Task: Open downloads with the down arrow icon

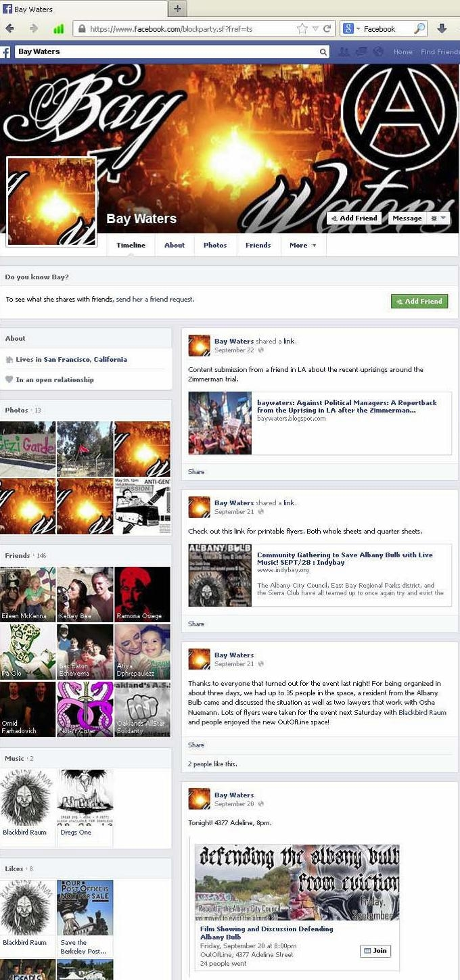Action: click(x=442, y=28)
